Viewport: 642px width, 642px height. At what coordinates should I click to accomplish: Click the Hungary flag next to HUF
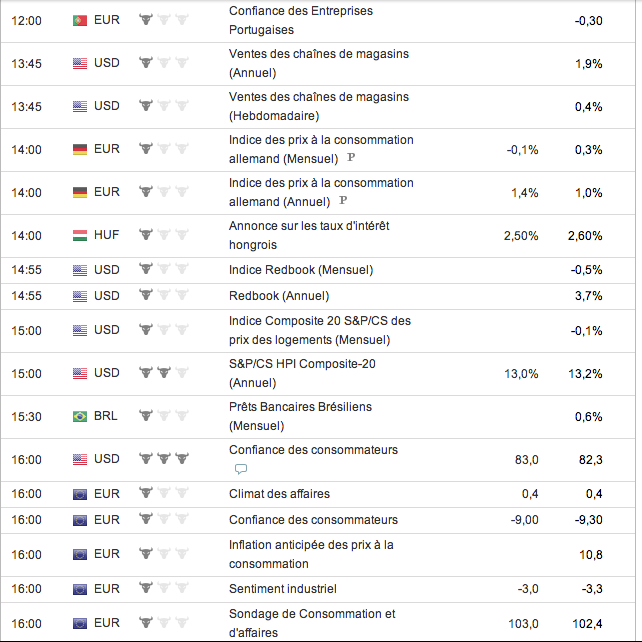[x=80, y=235]
